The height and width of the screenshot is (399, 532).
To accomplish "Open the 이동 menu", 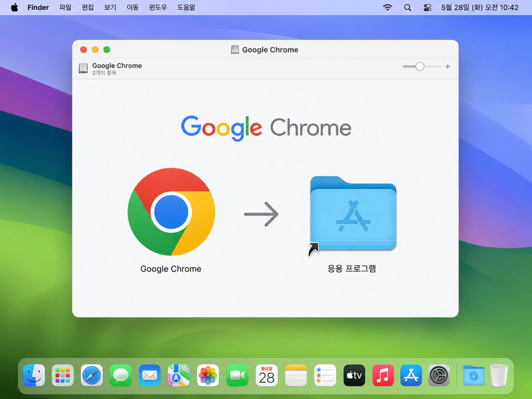I will pos(133,7).
